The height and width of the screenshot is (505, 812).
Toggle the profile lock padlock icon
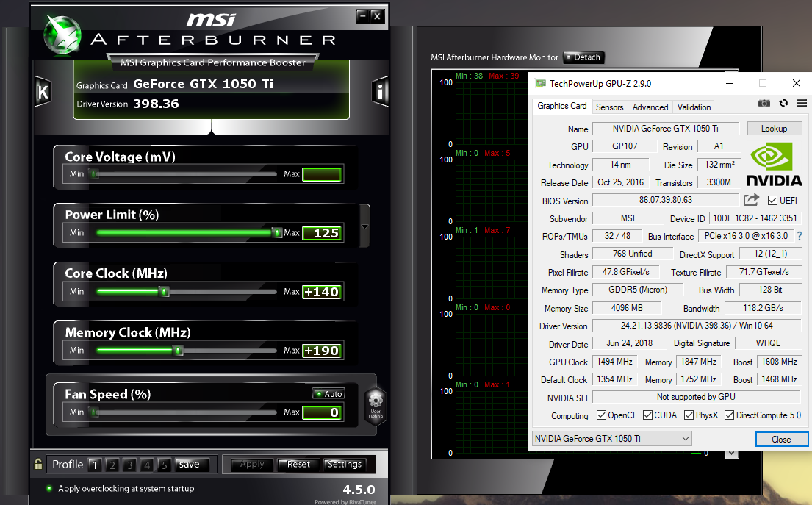pyautogui.click(x=38, y=464)
